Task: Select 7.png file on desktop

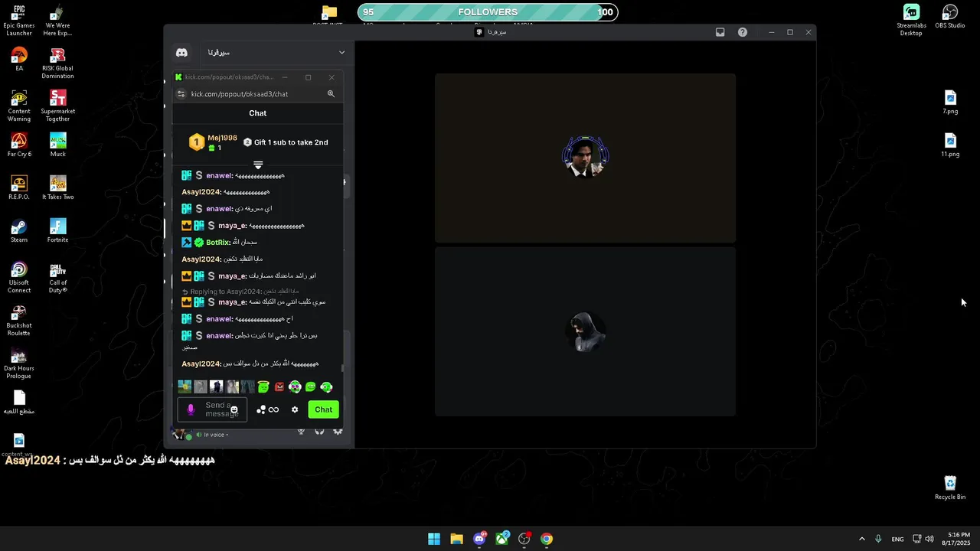Action: coord(950,103)
